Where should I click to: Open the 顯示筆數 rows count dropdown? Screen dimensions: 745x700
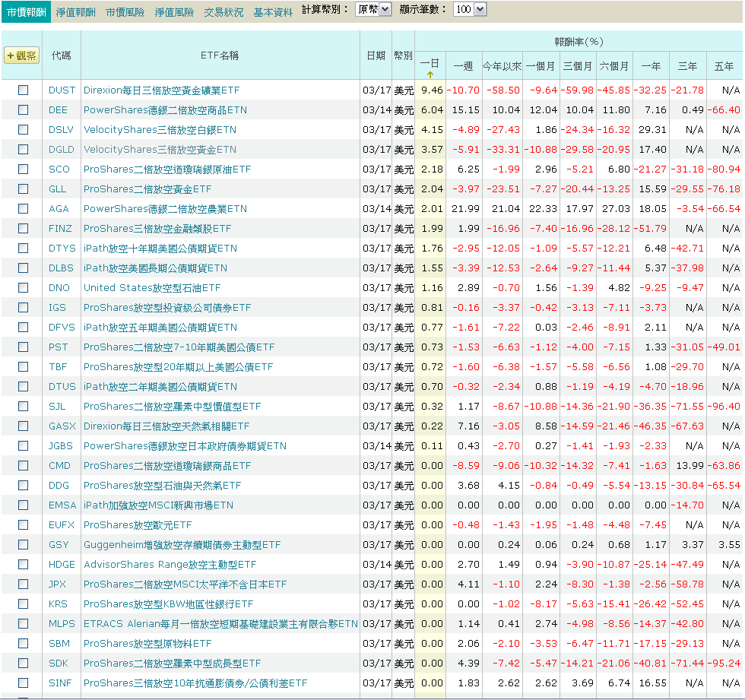(470, 9)
